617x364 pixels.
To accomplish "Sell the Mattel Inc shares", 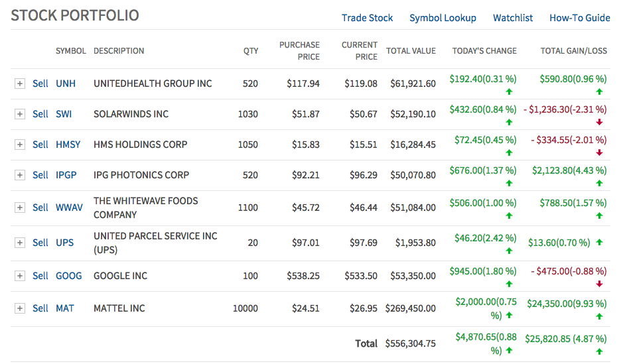I will click(40, 308).
